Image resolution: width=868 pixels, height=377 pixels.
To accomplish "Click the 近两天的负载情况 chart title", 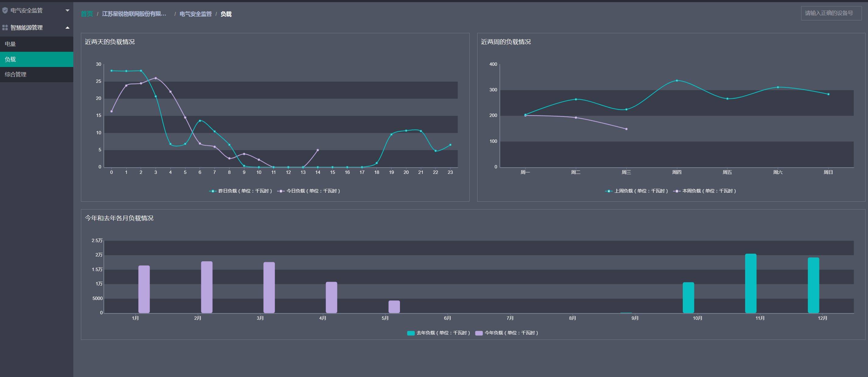I will [109, 42].
